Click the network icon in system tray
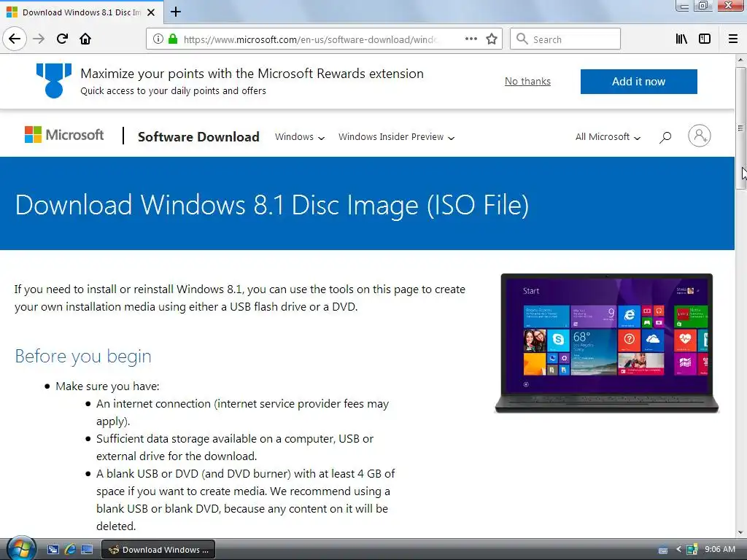Viewport: 747px width, 560px height. [692, 550]
